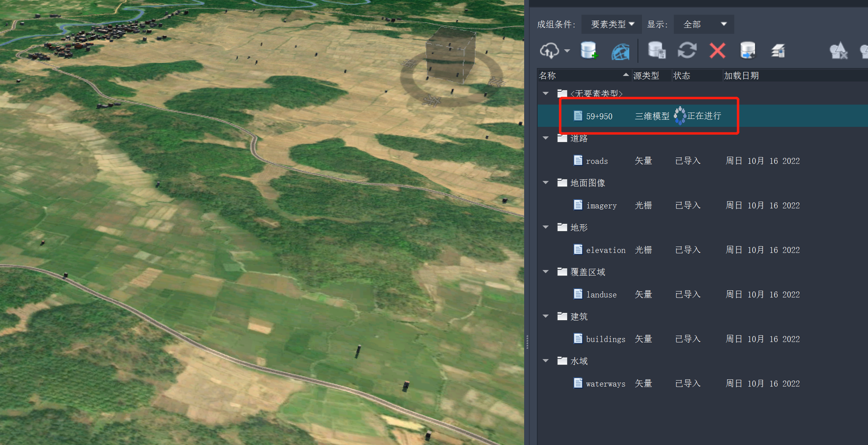Click the red X delete icon

coord(717,51)
